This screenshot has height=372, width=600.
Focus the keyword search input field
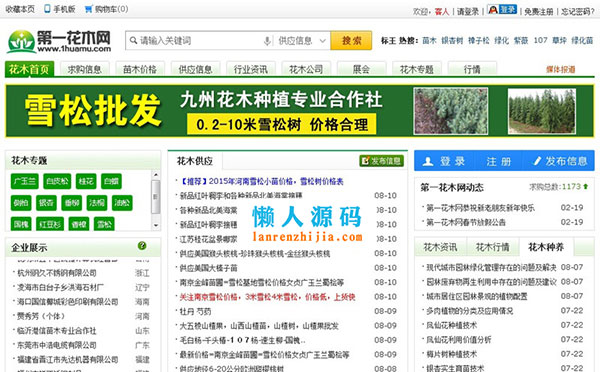click(199, 41)
